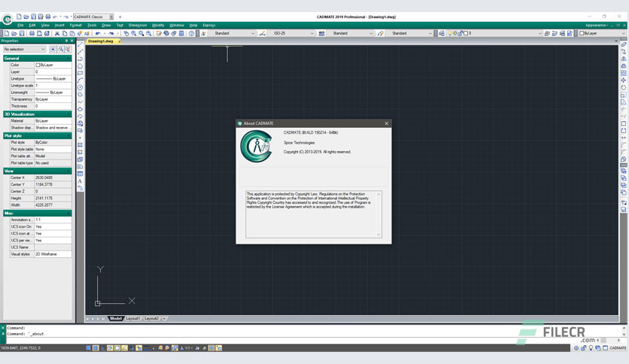Select the Rotate tool on Modify toolbar
Viewport: 629px width, 364px height.
[x=624, y=87]
